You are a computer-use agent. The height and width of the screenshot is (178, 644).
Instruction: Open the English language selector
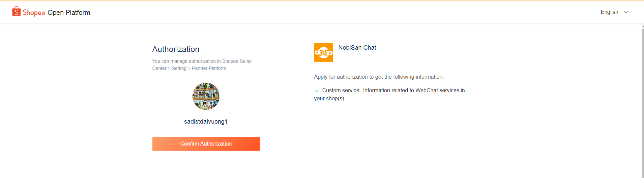pyautogui.click(x=609, y=12)
